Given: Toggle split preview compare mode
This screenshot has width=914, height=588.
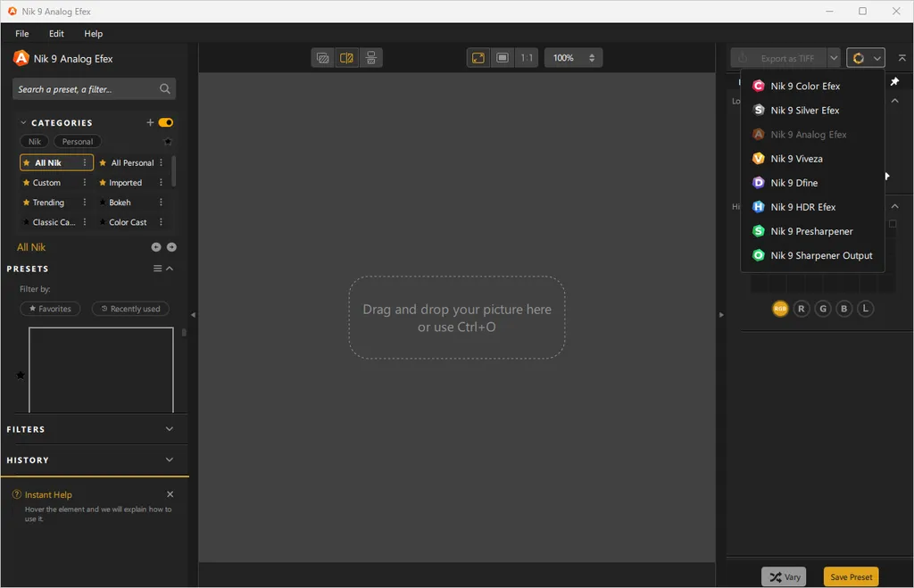Looking at the screenshot, I should pyautogui.click(x=347, y=58).
